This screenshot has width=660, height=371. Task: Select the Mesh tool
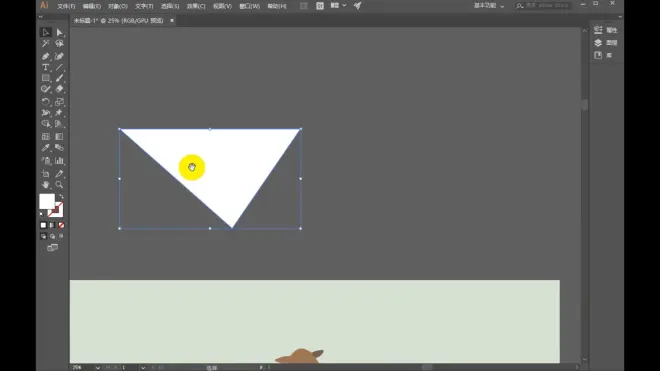click(x=45, y=136)
